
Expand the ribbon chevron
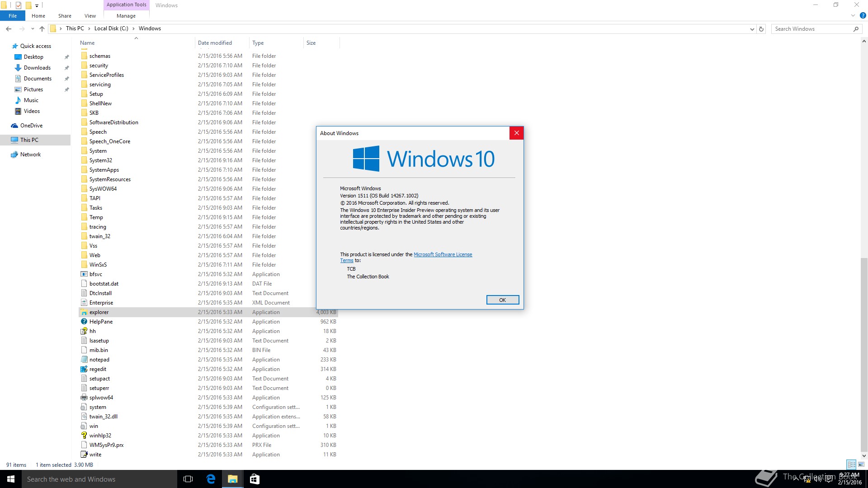853,15
